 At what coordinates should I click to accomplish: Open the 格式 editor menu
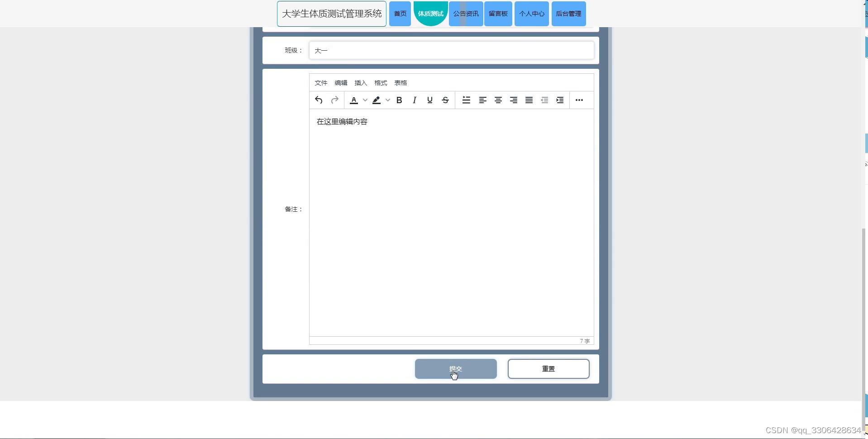(381, 83)
